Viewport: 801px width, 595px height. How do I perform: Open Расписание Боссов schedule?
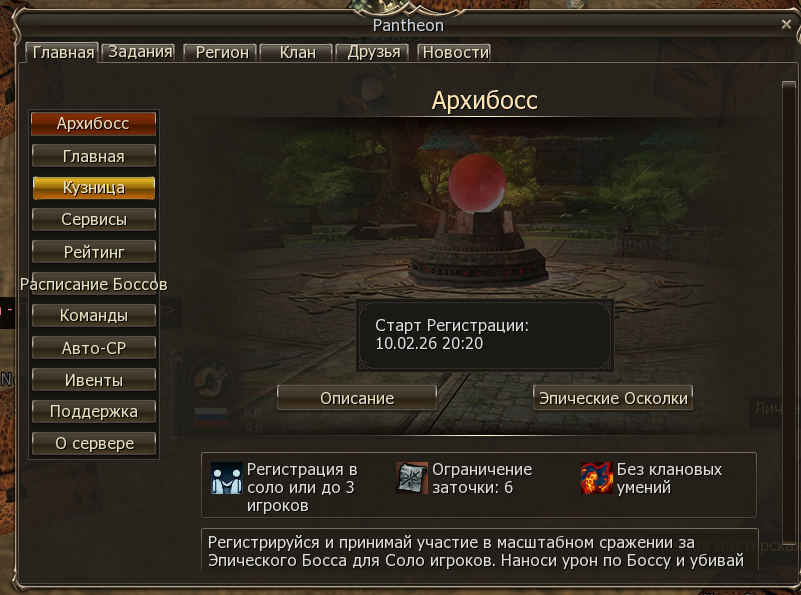click(93, 284)
